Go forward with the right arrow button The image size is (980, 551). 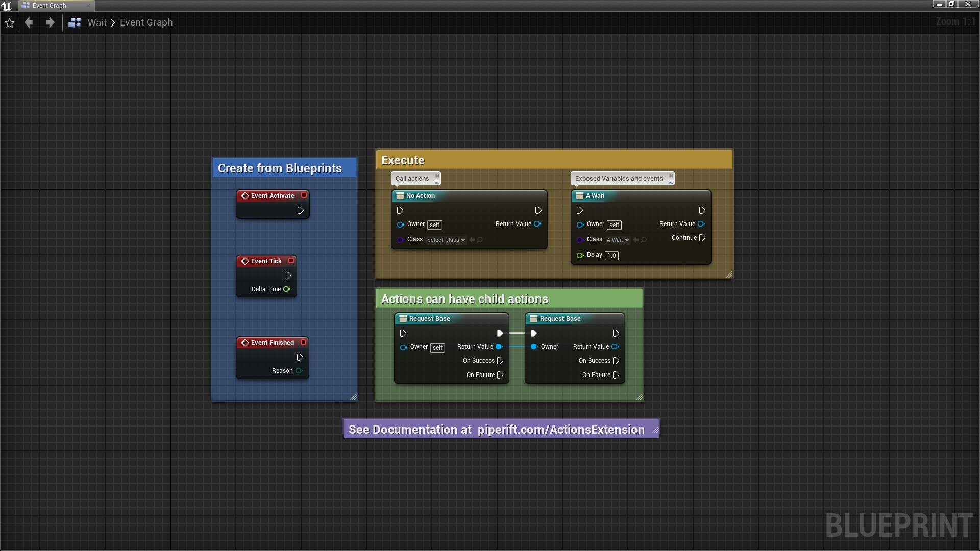(50, 22)
